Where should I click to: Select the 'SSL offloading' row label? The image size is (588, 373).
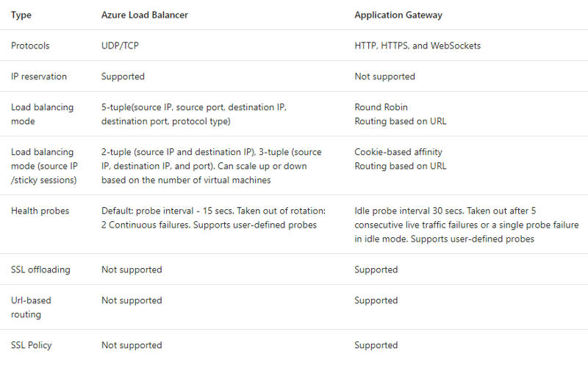pos(40,269)
